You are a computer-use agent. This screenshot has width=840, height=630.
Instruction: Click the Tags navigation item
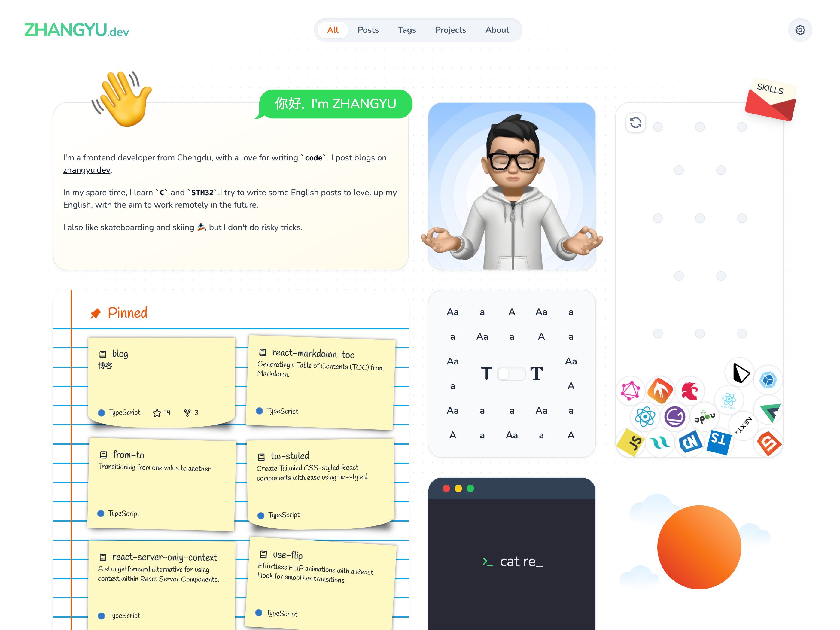coord(407,30)
